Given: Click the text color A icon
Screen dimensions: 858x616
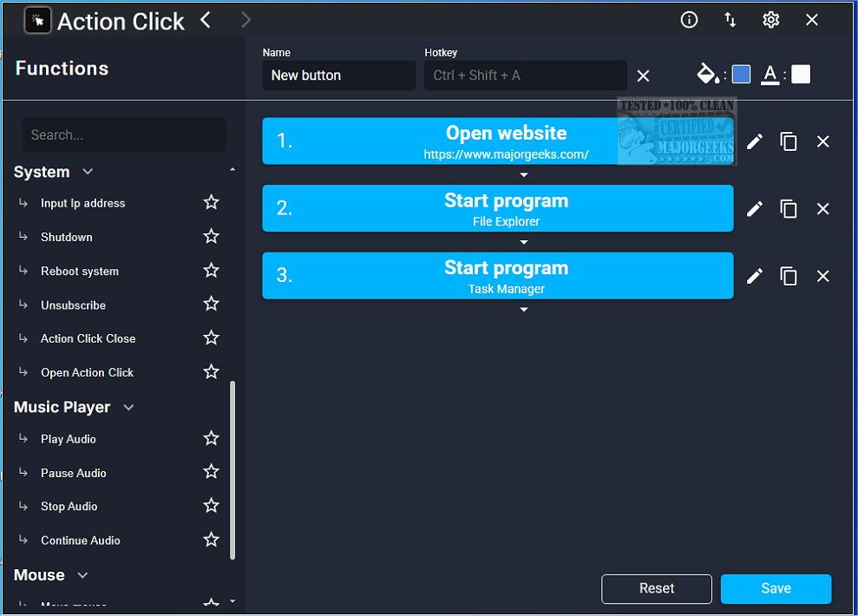Looking at the screenshot, I should pos(770,75).
